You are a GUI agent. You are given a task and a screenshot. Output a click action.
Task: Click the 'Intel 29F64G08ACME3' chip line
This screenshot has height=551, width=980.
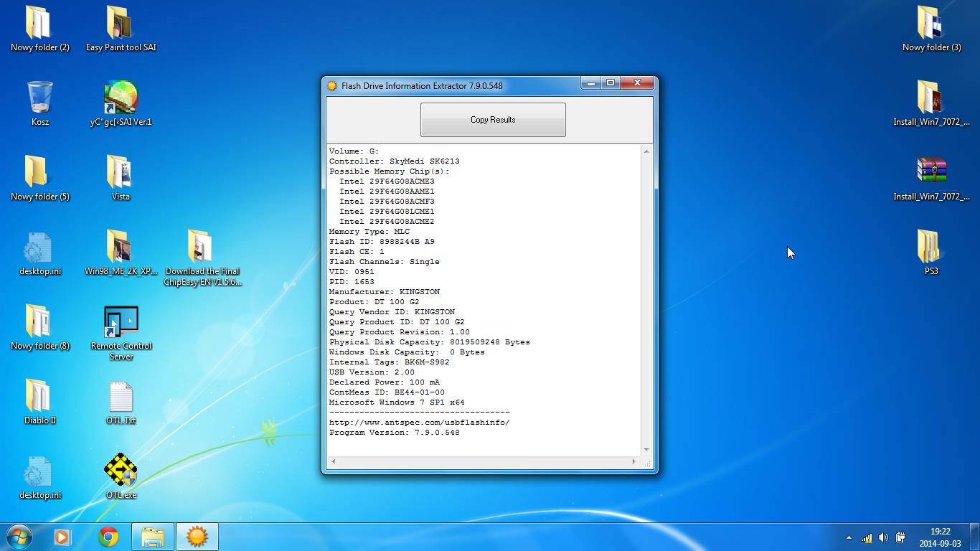click(x=387, y=182)
